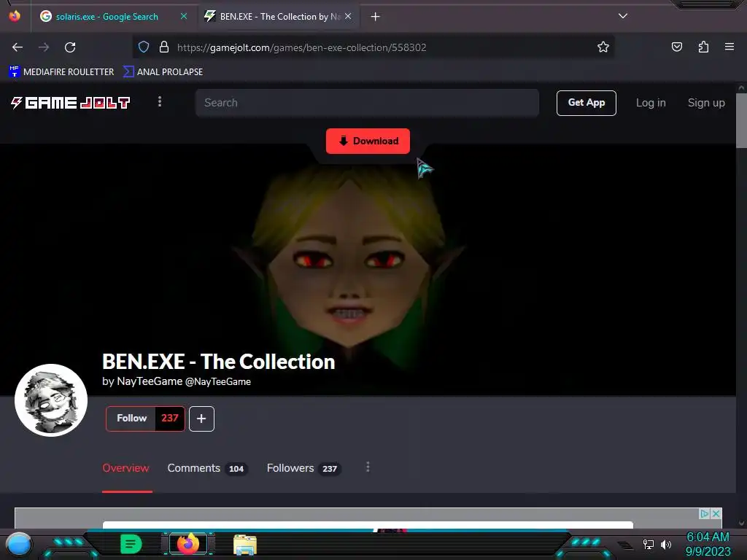Open the green chat app on taskbar
The image size is (747, 560).
coord(131,544)
